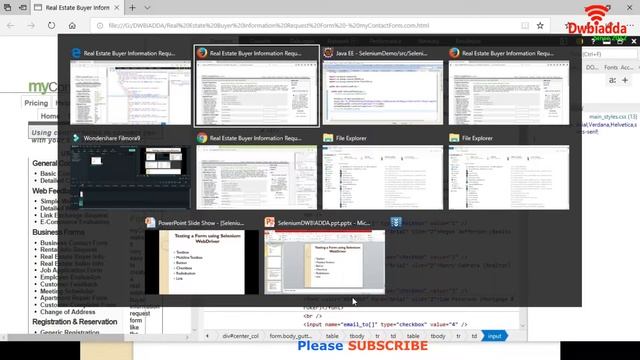The height and width of the screenshot is (360, 640).
Task: Click the Chrome icon in the task switcher
Action: [x=202, y=138]
